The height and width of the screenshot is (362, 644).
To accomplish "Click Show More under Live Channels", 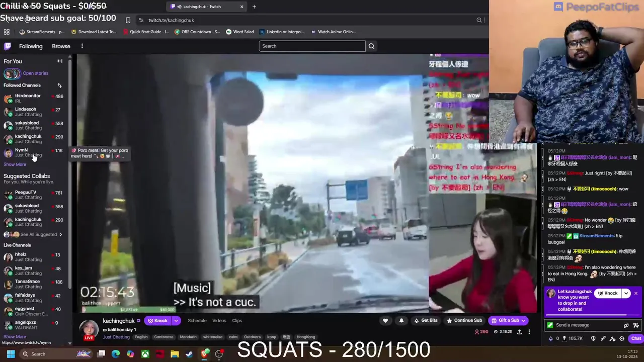I will [x=15, y=337].
